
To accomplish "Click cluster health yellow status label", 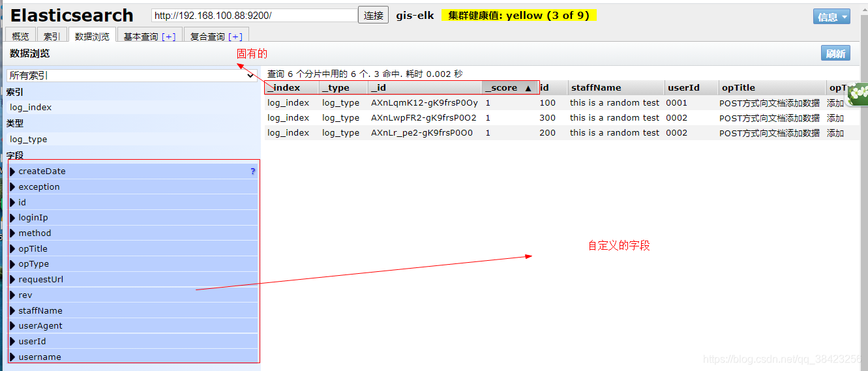I will coord(519,15).
